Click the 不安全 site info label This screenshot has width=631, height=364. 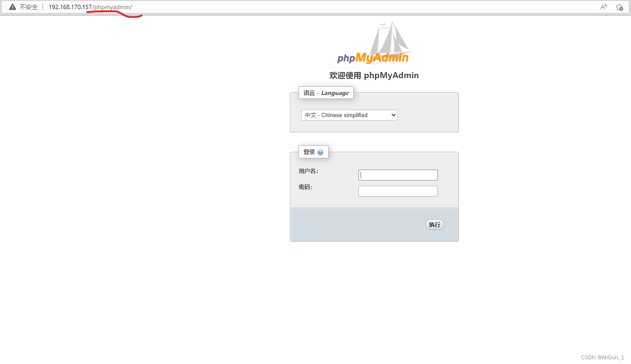(29, 7)
